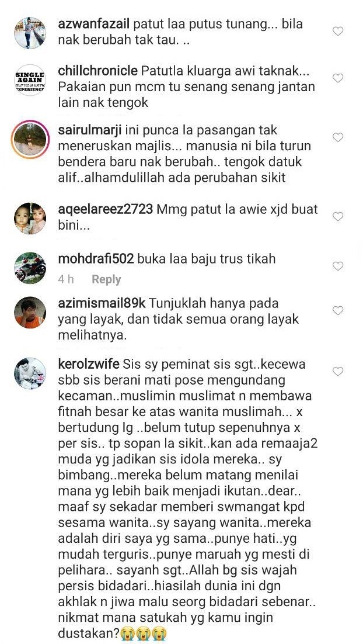Visit the chillchronicle username link
This screenshot has width=363, height=644.
[x=97, y=71]
